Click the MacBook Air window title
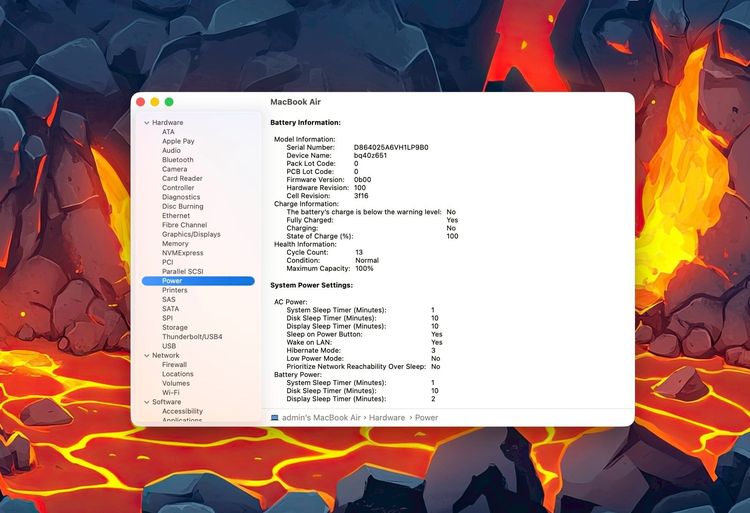This screenshot has height=513, width=750. click(296, 102)
